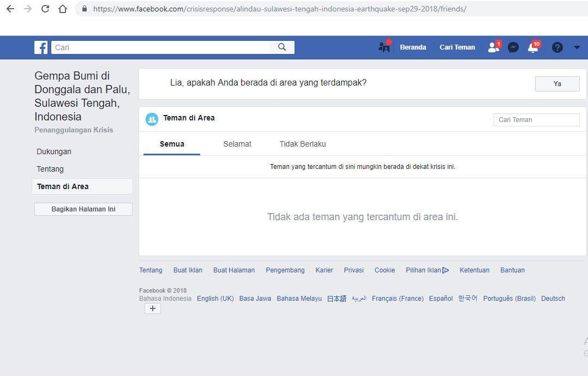The width and height of the screenshot is (588, 376).
Task: Click the Teman di Area panel heading
Action: [189, 118]
